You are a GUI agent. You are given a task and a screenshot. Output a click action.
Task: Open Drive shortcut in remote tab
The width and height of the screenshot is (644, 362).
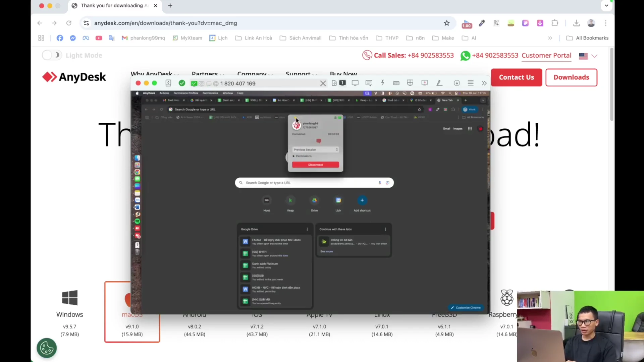click(314, 203)
